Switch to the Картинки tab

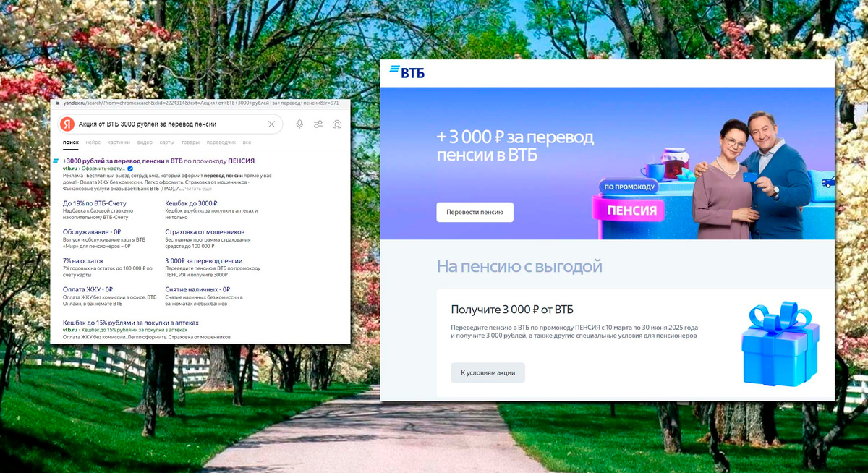(x=119, y=142)
